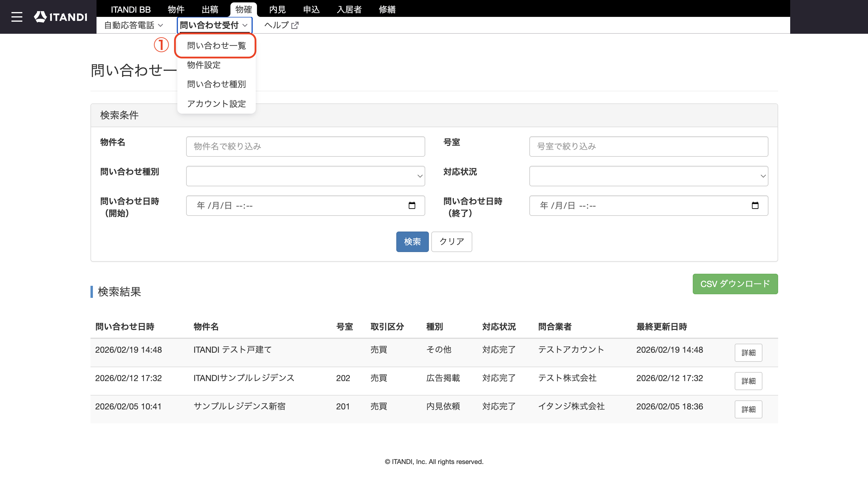
Task: Switch to 修繕 tab
Action: (387, 9)
